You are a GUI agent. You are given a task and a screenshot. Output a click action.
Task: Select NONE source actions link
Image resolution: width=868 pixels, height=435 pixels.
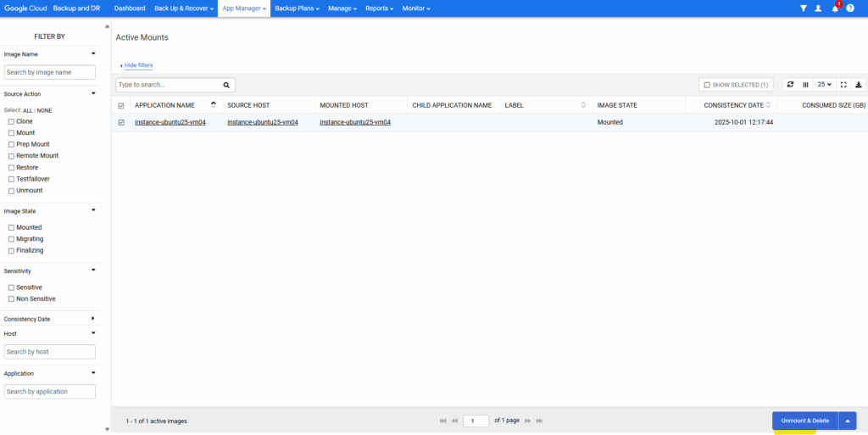(44, 111)
